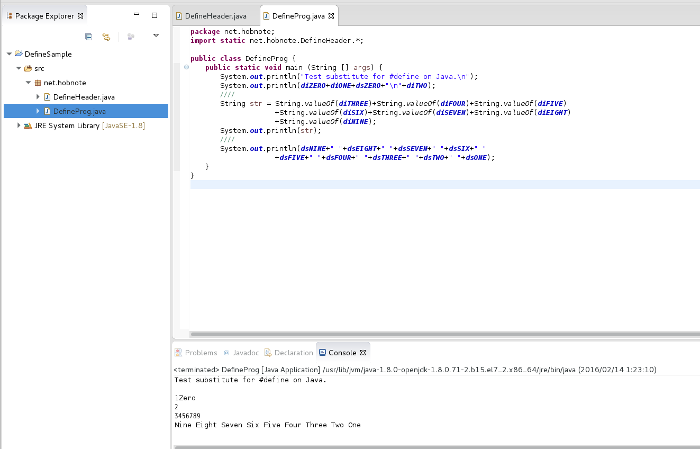Click the src source folder icon
Viewport: 700px width, 449px height.
tap(28, 68)
